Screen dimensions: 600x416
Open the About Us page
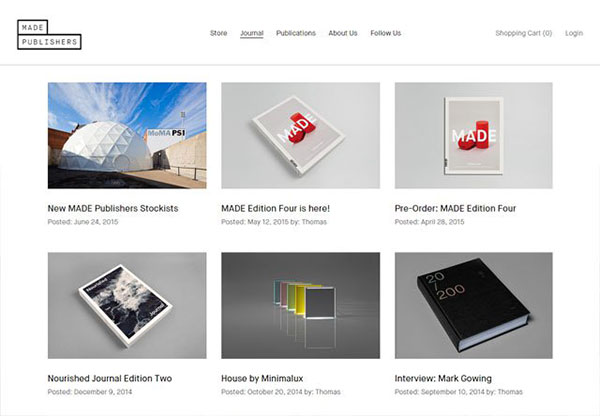point(343,33)
